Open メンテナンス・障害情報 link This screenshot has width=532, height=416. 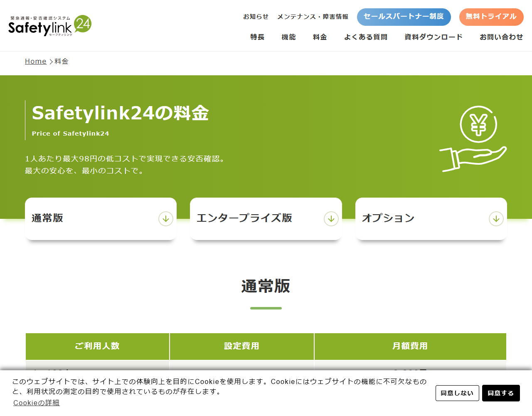click(313, 17)
